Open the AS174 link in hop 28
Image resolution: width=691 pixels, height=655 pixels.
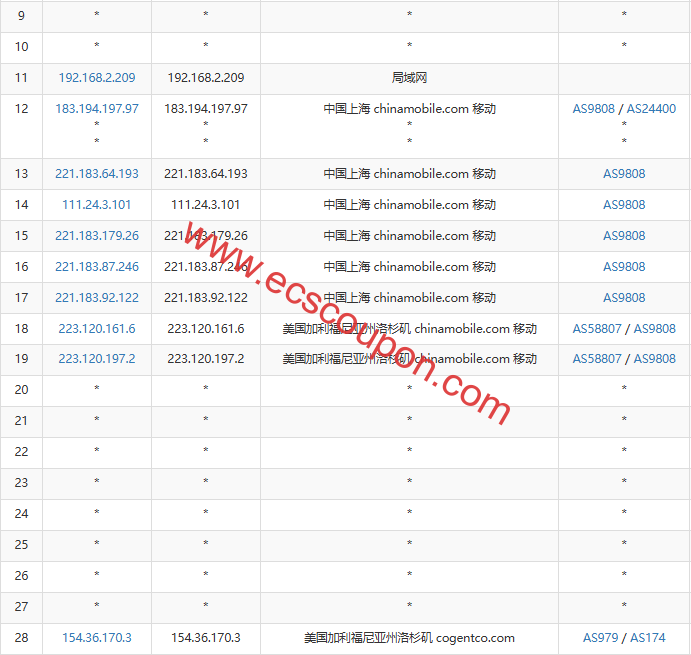pyautogui.click(x=648, y=638)
